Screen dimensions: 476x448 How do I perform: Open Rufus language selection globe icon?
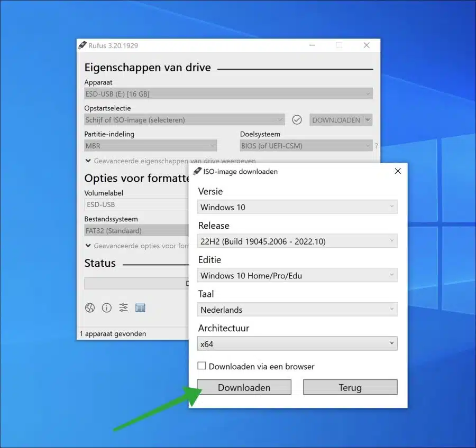coord(90,308)
